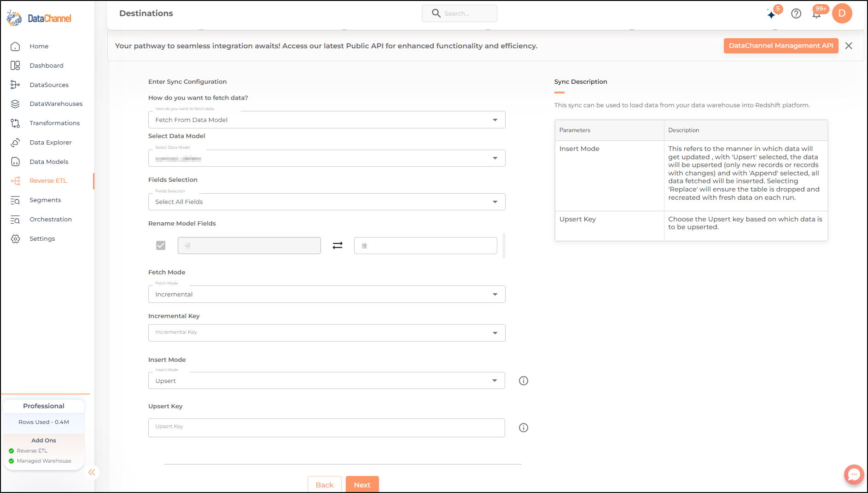868x493 pixels.
Task: Click the search magnifier icon
Action: click(x=436, y=13)
